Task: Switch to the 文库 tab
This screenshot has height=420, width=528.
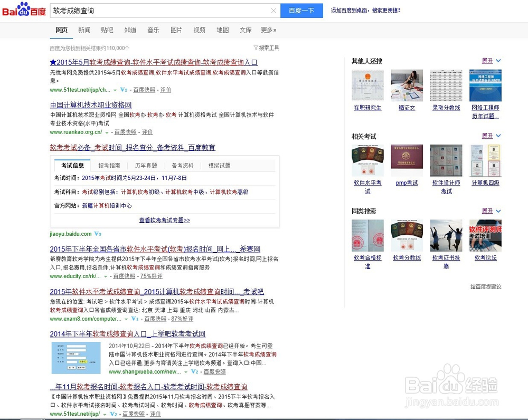Action: coord(246,30)
